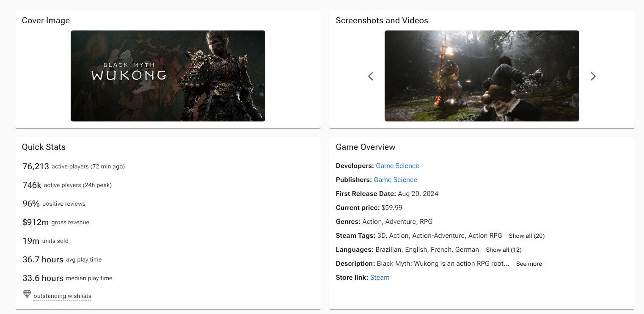644x314 pixels.
Task: Open Game Science publisher link
Action: click(395, 180)
